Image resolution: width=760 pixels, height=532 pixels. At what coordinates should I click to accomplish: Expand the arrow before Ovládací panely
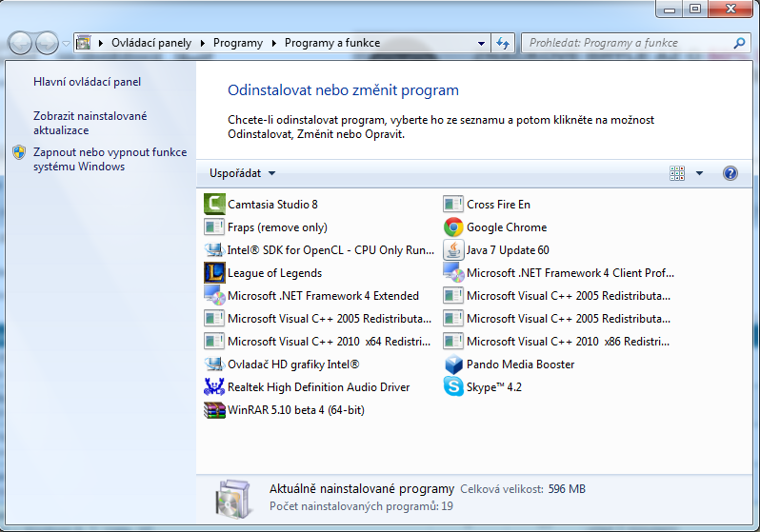(x=101, y=43)
